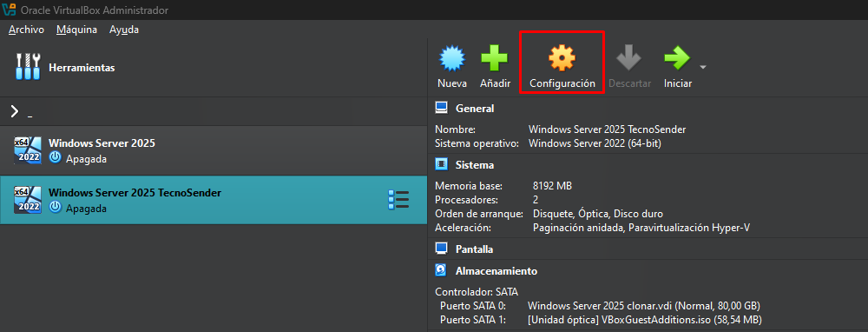Click the Procesadores value 2

click(x=536, y=200)
